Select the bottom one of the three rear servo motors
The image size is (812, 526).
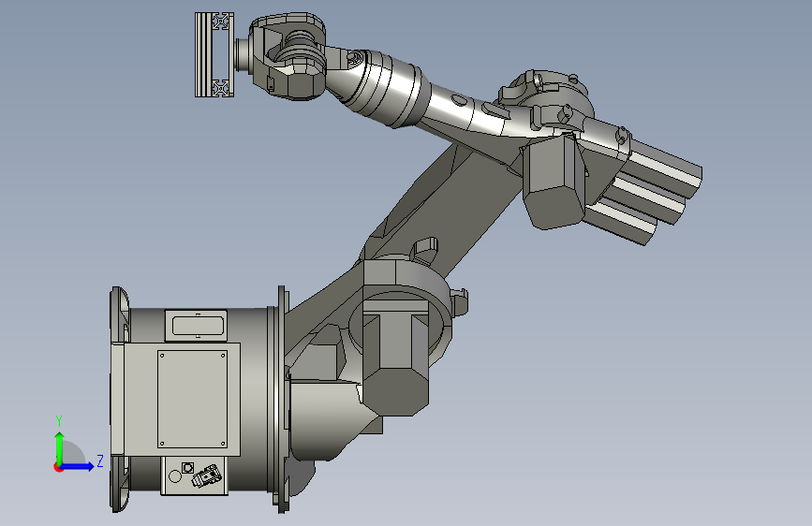pyautogui.click(x=623, y=222)
